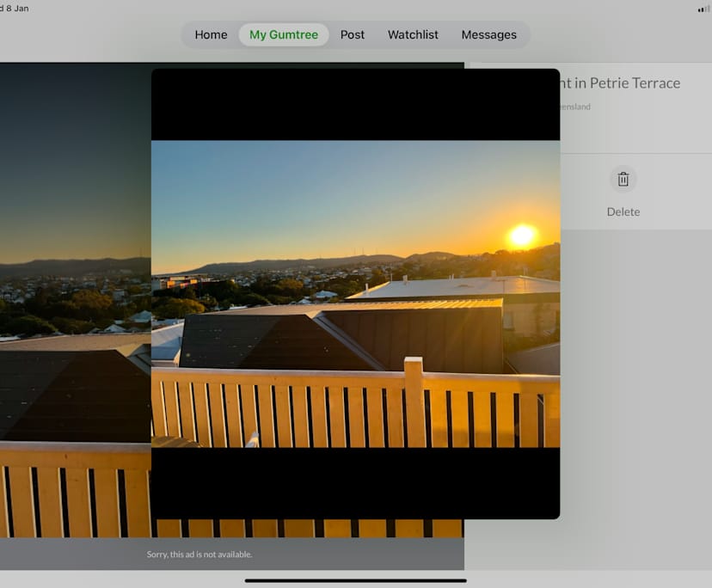Tap the cellular signal status icon

(703, 9)
